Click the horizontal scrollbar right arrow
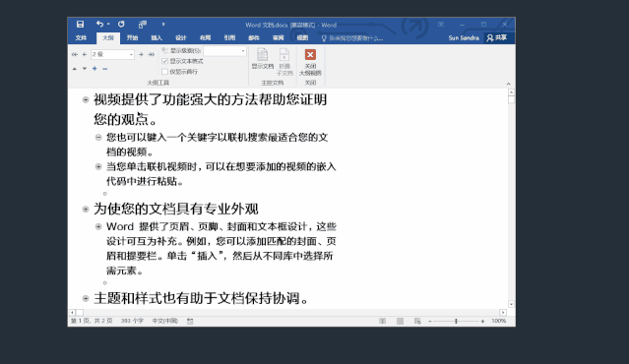Viewport: 629px width, 364px height. 503,312
